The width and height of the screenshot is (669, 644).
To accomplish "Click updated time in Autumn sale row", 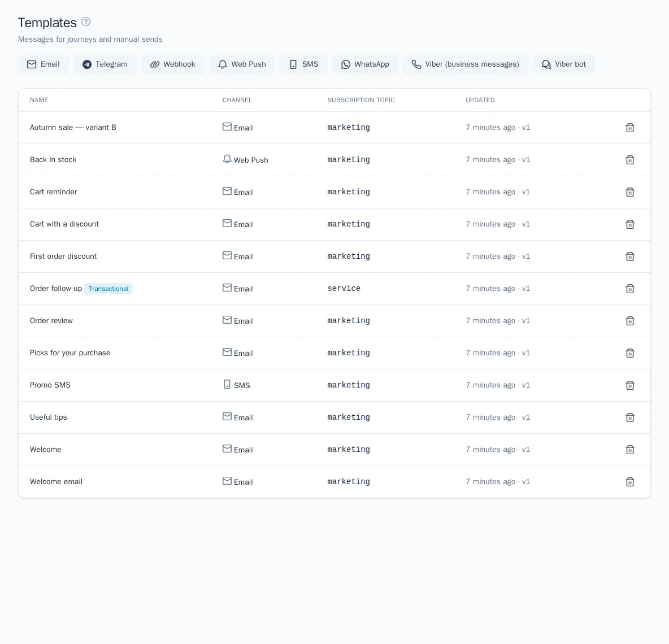I will 498,128.
